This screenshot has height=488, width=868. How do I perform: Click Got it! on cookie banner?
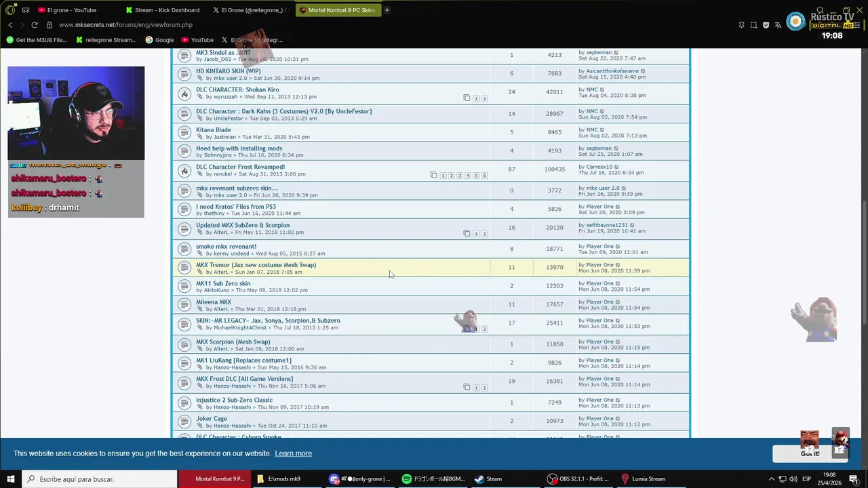tap(810, 453)
